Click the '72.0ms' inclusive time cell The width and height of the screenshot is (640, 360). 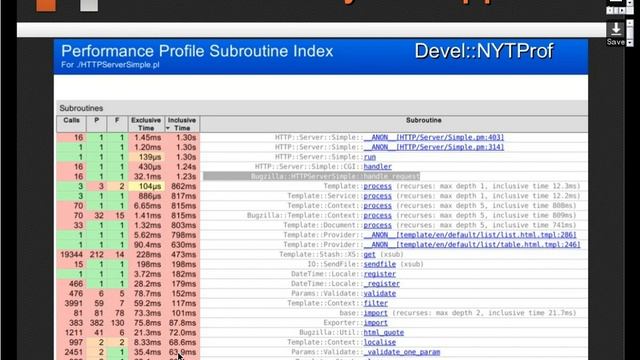pyautogui.click(x=182, y=333)
